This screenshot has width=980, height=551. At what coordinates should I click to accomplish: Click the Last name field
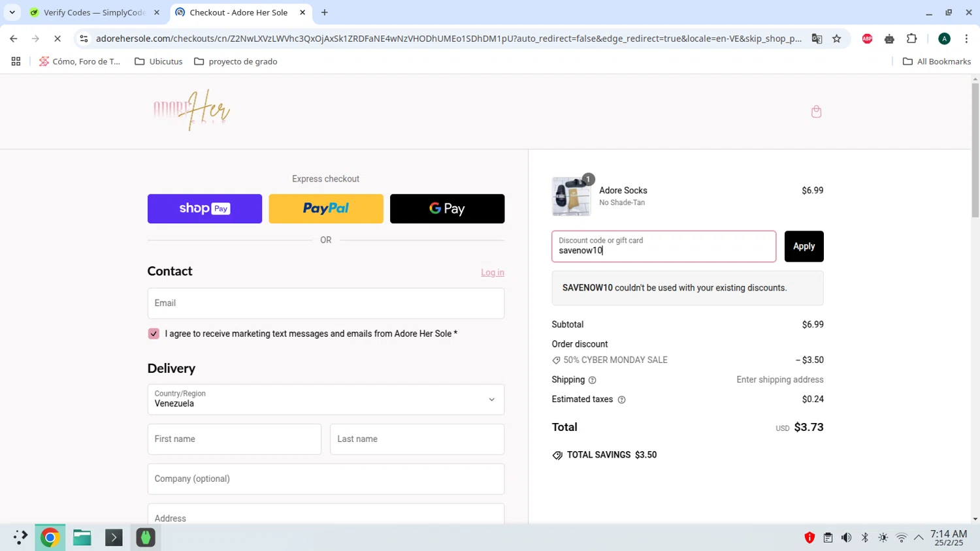[417, 439]
